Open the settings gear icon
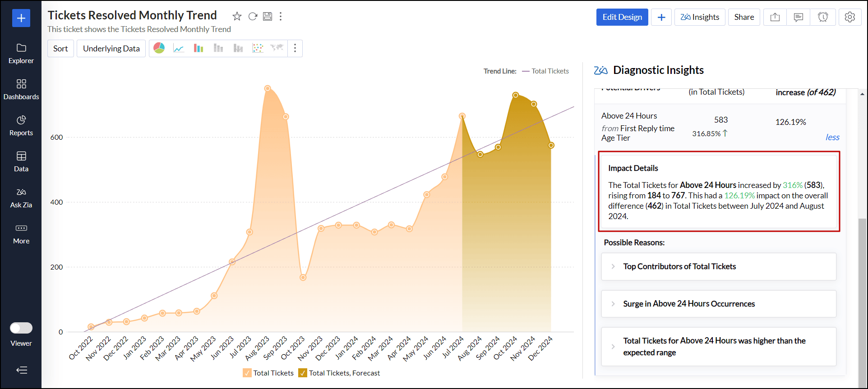The image size is (868, 389). click(x=850, y=17)
